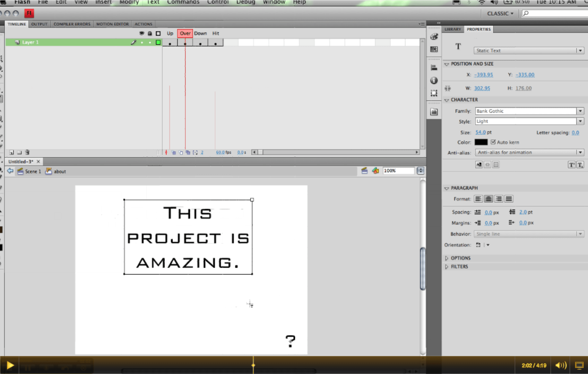Image resolution: width=588 pixels, height=374 pixels.
Task: Select the center justify paragraph format icon
Action: 488,199
